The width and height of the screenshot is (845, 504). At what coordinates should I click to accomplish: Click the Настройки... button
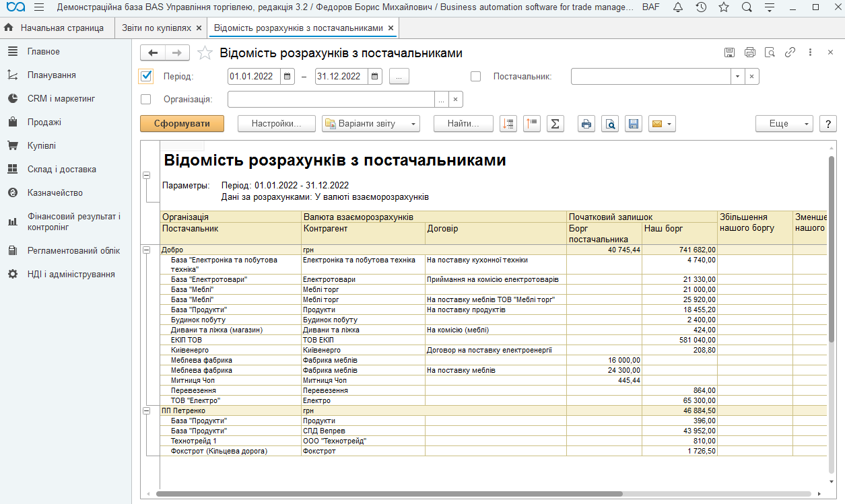[277, 124]
